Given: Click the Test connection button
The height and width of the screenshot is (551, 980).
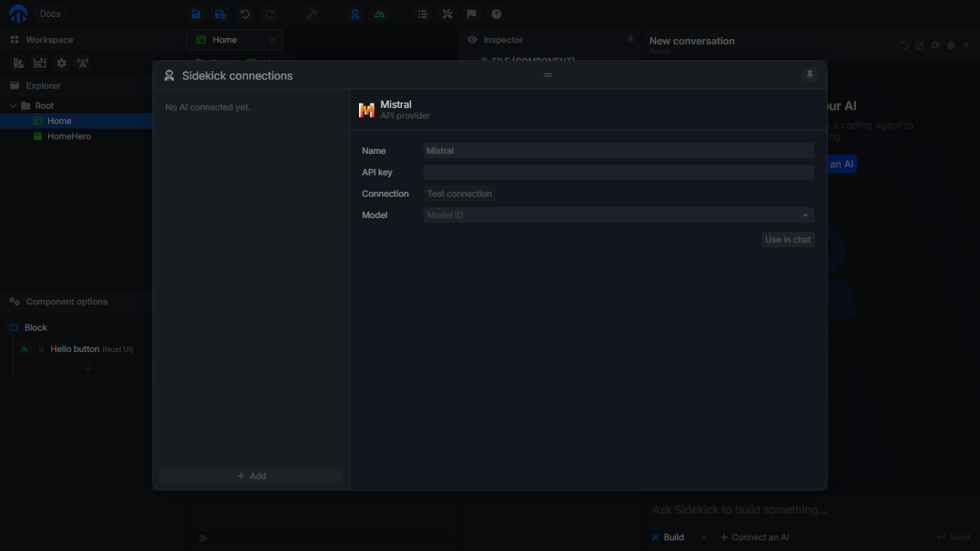Looking at the screenshot, I should pos(459,194).
